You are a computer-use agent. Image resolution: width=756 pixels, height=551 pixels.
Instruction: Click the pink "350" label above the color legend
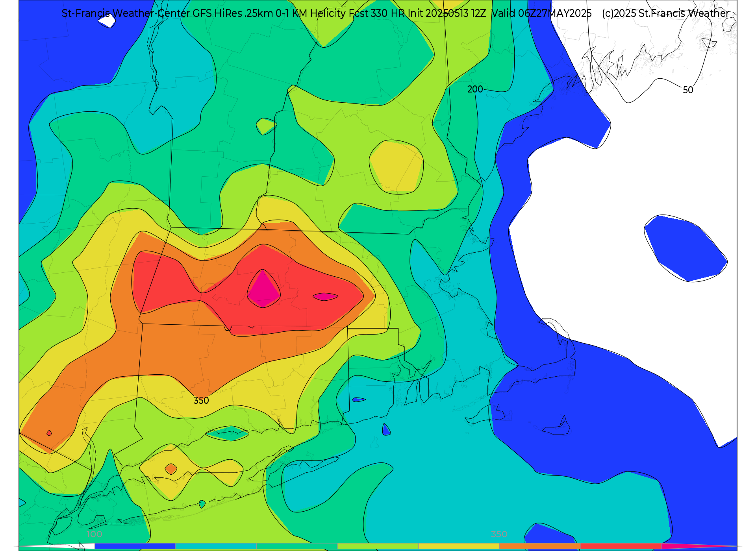(x=499, y=534)
